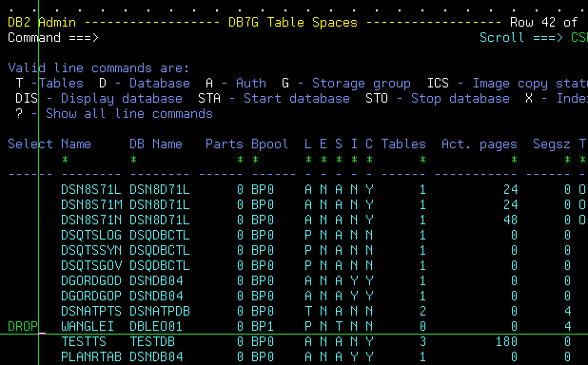Click the 'DB7G Table Spaces' panel title
Image resolution: width=588 pixels, height=365 pixels.
point(293,23)
